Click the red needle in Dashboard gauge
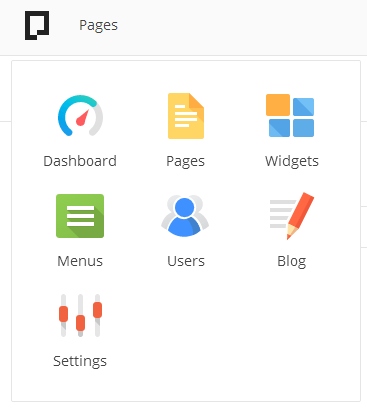367x414 pixels. tap(83, 118)
